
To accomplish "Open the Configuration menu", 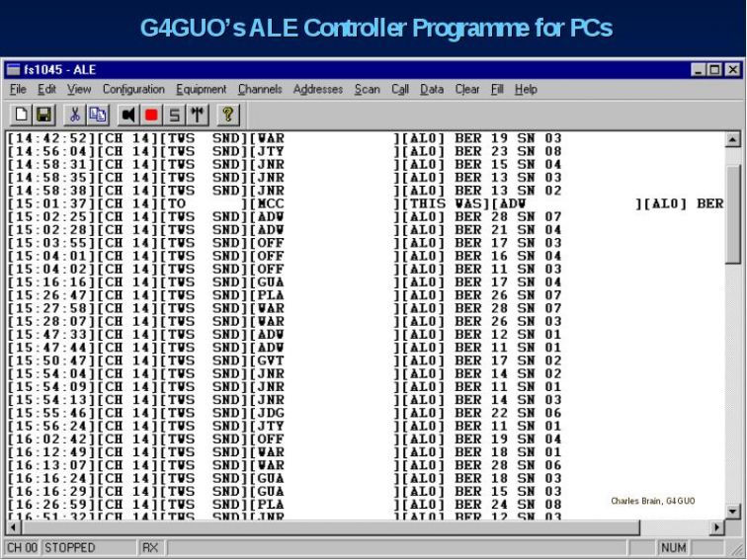I will pos(133,89).
